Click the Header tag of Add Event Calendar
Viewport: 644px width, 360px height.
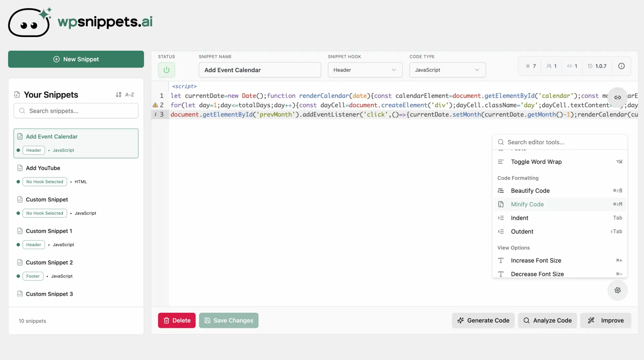pos(34,150)
